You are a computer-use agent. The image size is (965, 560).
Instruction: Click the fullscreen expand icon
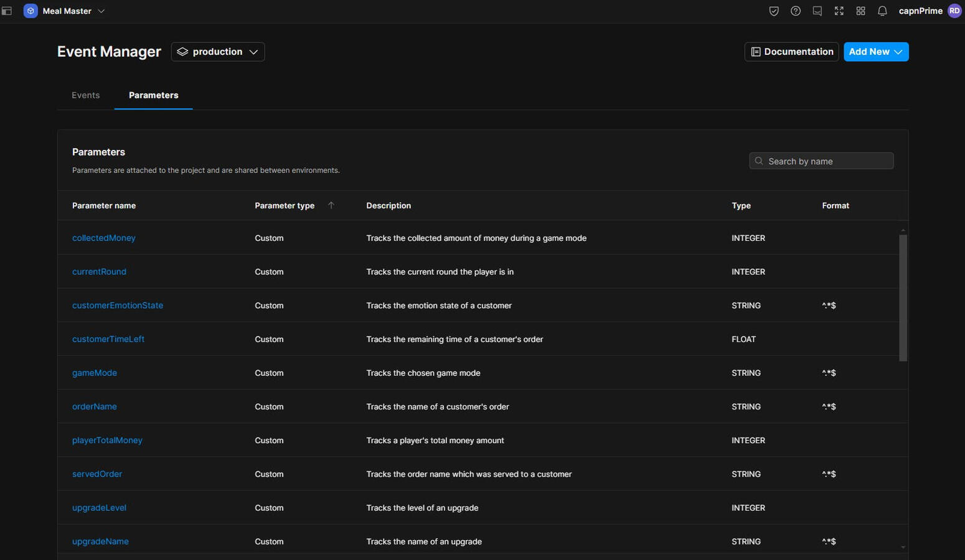pyautogui.click(x=839, y=11)
